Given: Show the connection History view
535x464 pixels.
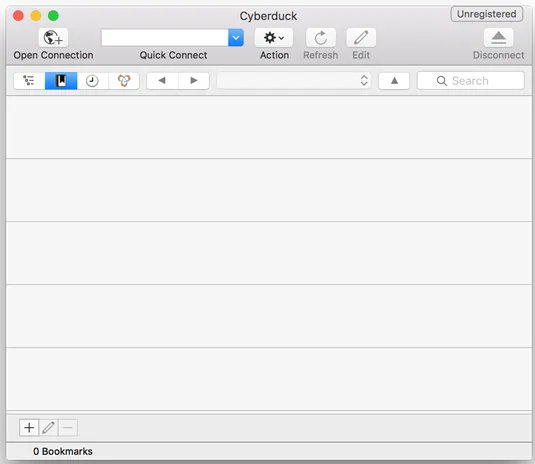Looking at the screenshot, I should coord(92,81).
